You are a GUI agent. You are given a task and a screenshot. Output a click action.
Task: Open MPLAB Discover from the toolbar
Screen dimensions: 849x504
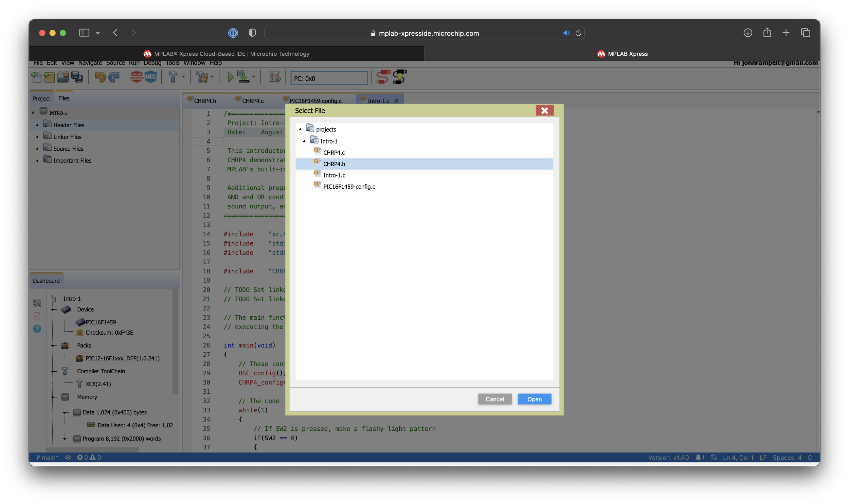[x=137, y=77]
